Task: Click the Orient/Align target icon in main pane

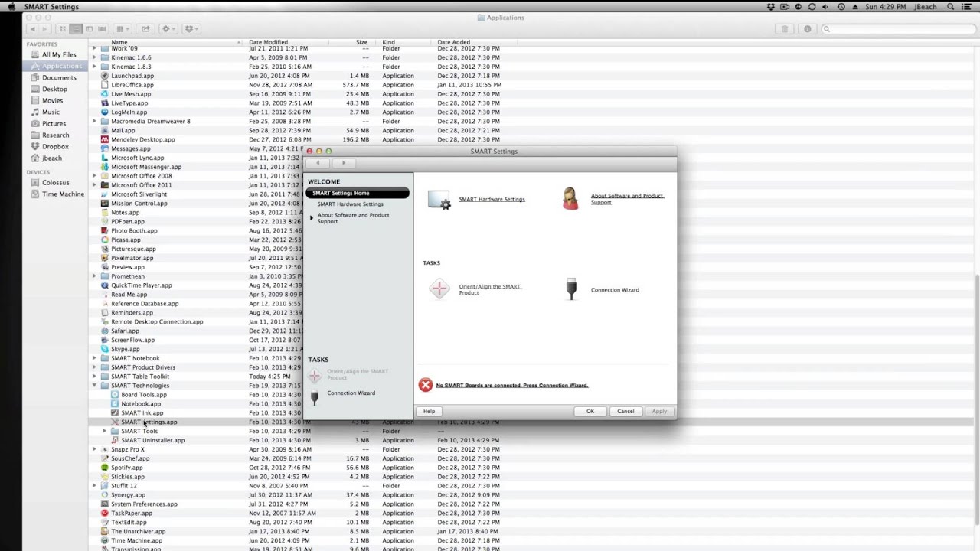Action: (x=439, y=289)
